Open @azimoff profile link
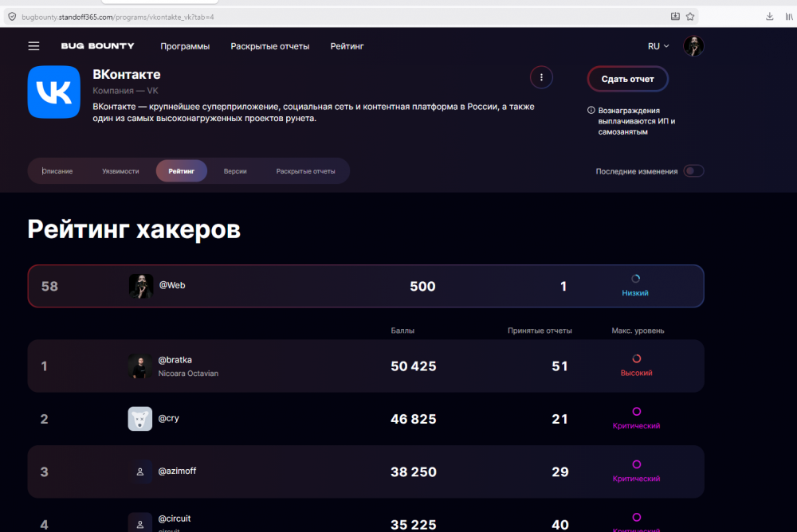797x532 pixels. coord(177,471)
